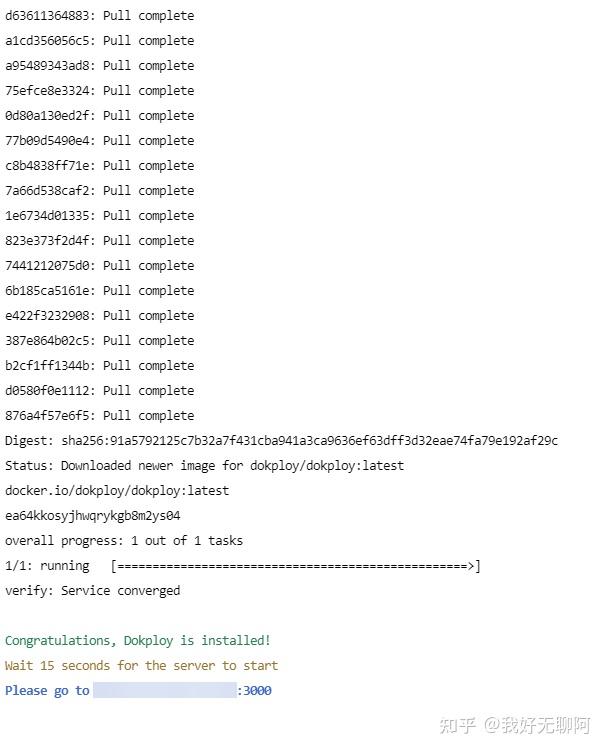606x751 pixels.
Task: Click the 'Status: Downloaded newer image' line
Action: pos(204,466)
